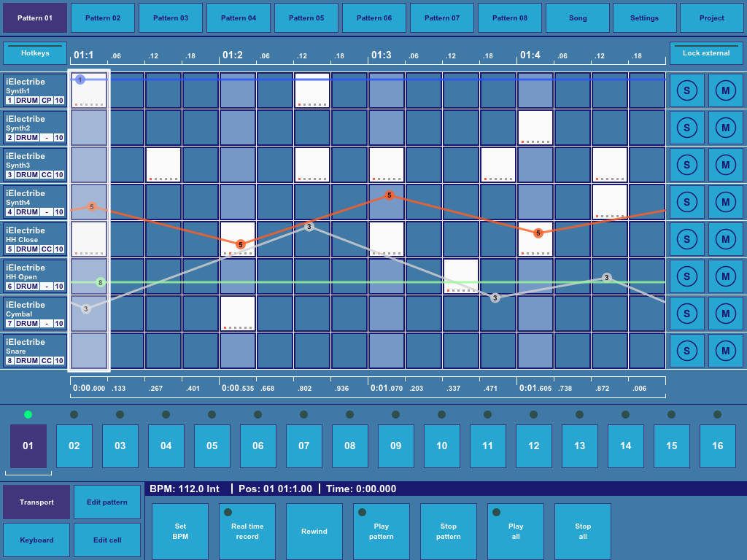Solo the Snare track
This screenshot has height=560, width=747.
(686, 351)
